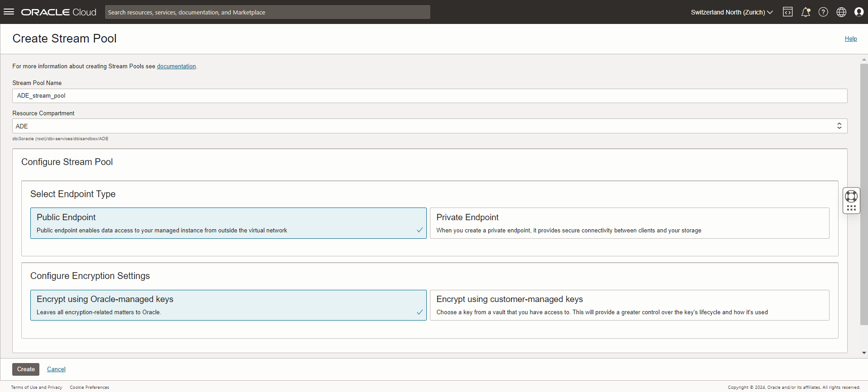Open the user profile menu
The width and height of the screenshot is (868, 392).
tap(858, 12)
